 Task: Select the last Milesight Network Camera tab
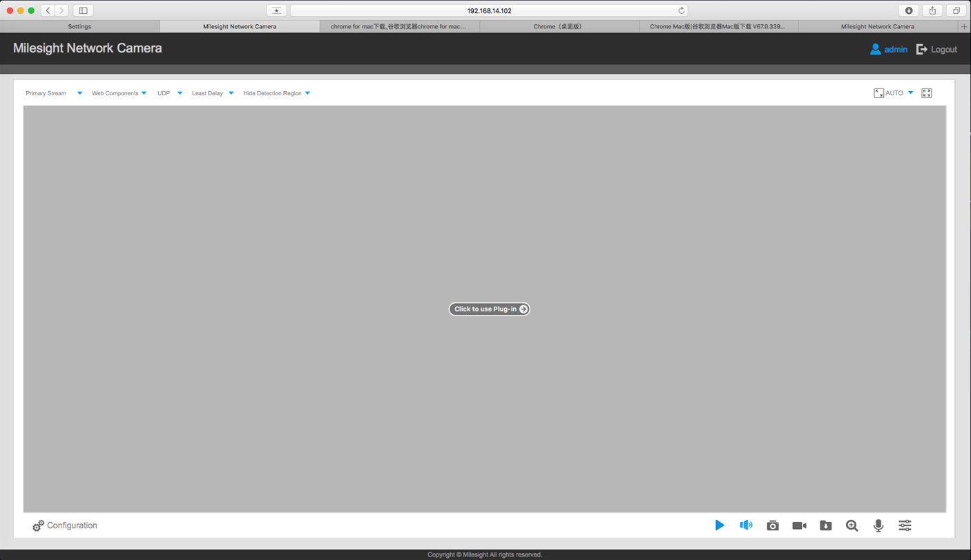click(878, 26)
